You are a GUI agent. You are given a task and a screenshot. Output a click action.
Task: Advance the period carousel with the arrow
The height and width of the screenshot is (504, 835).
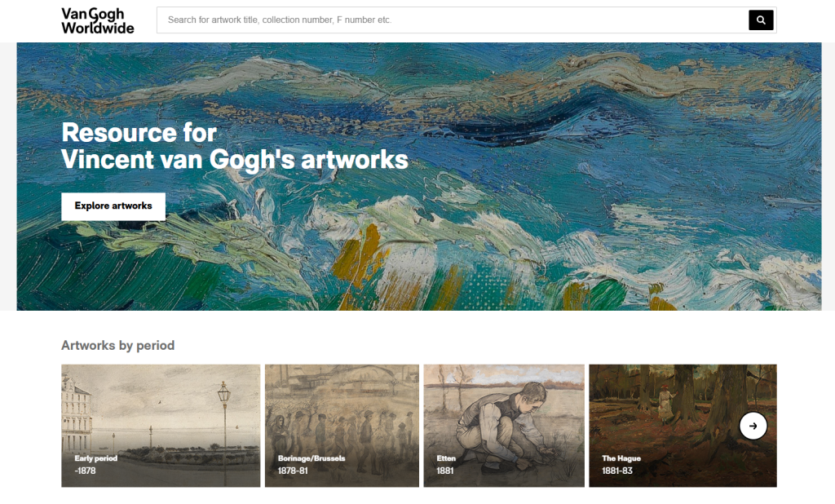tap(753, 426)
